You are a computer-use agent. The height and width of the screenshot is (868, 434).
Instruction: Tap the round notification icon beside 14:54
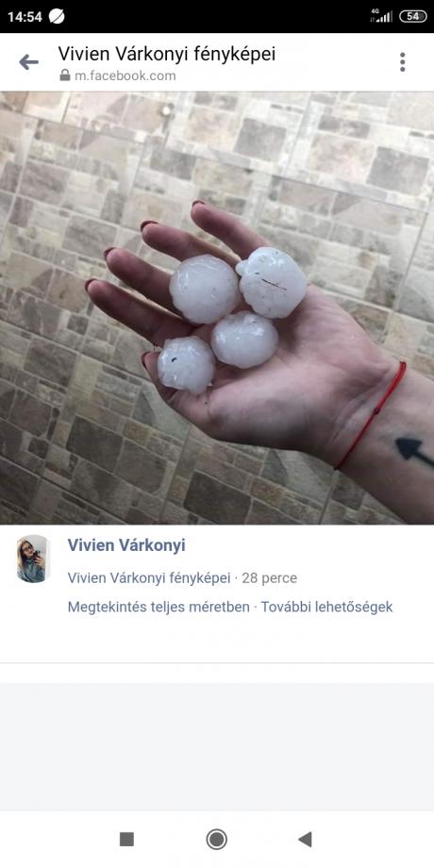pos(57,17)
